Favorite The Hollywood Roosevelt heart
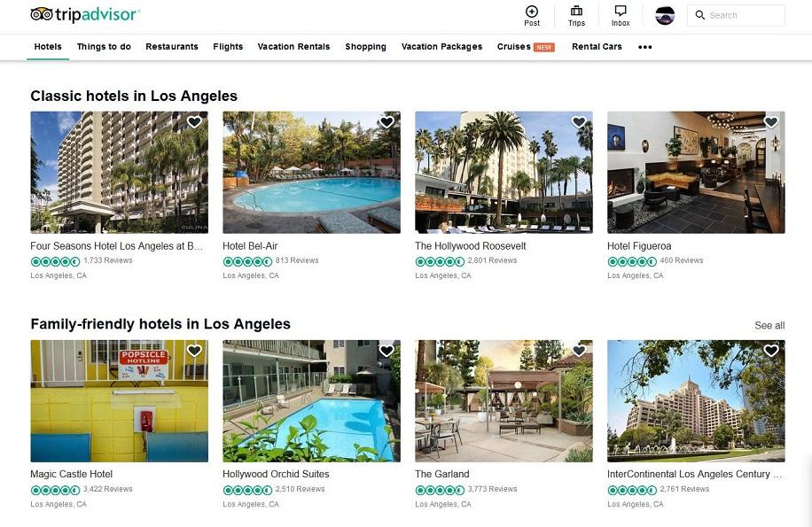The height and width of the screenshot is (527, 812). 579,122
